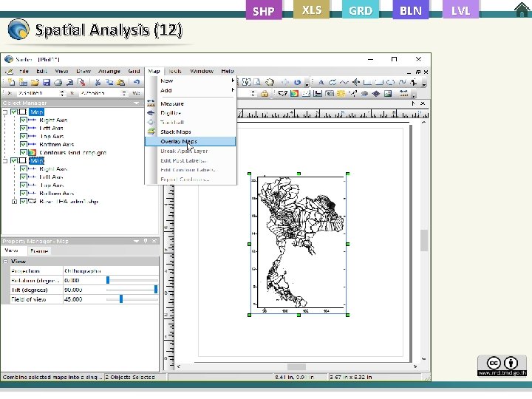Image resolution: width=532 pixels, height=399 pixels.
Task: Pick the Ellipse drawing tool
Action: click(391, 83)
